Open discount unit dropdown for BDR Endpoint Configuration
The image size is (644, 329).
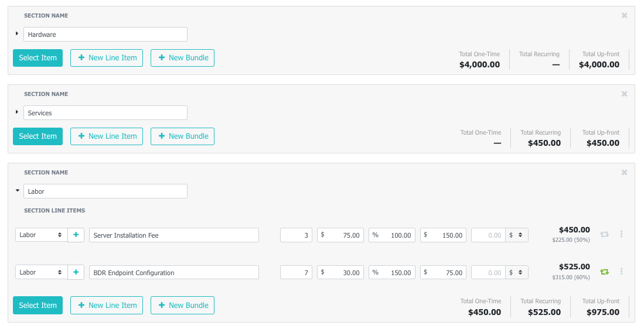pos(517,272)
